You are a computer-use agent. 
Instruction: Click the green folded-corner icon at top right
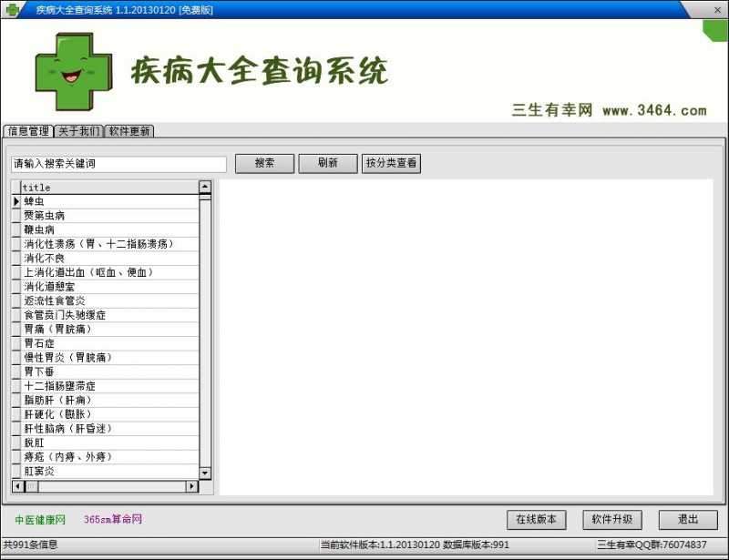tap(715, 30)
